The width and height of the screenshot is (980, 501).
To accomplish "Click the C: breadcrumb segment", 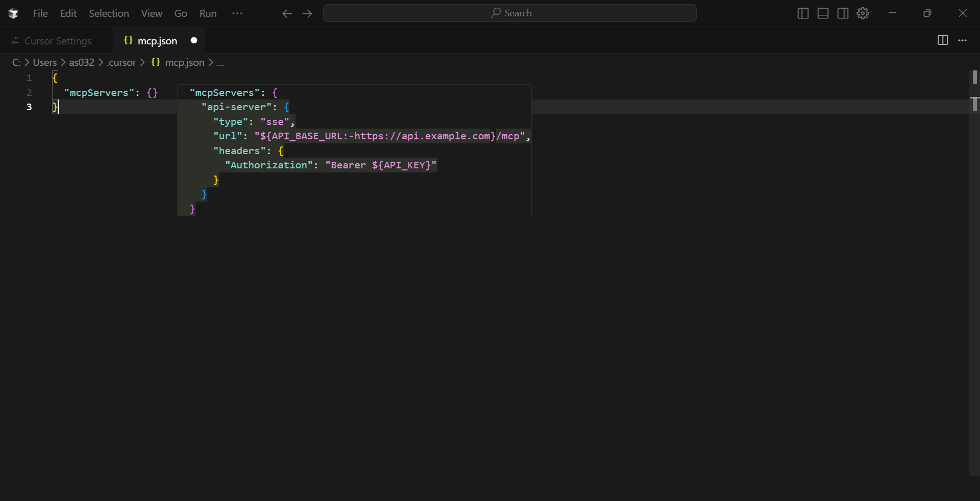I will point(16,62).
